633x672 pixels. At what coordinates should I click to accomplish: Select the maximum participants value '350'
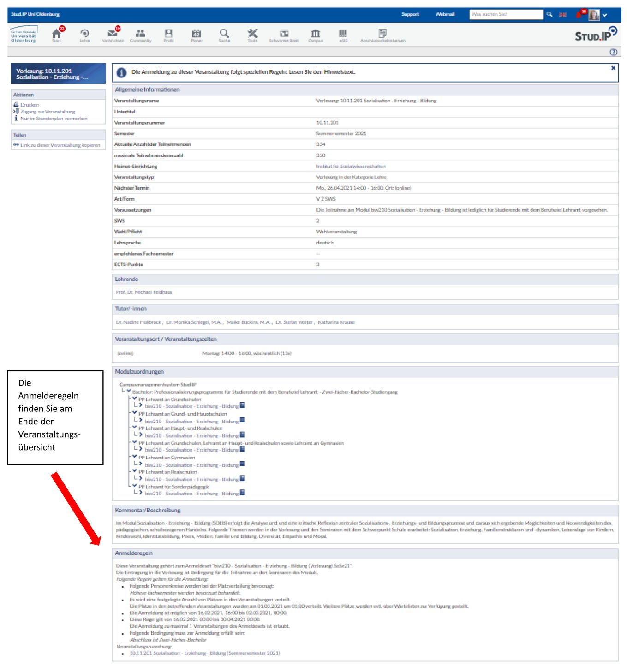pos(321,155)
